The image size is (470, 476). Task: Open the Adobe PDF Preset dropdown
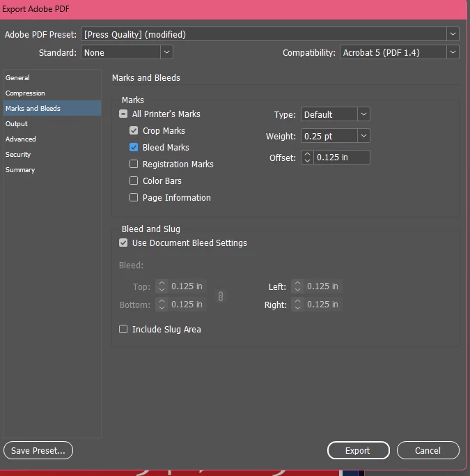pyautogui.click(x=270, y=34)
